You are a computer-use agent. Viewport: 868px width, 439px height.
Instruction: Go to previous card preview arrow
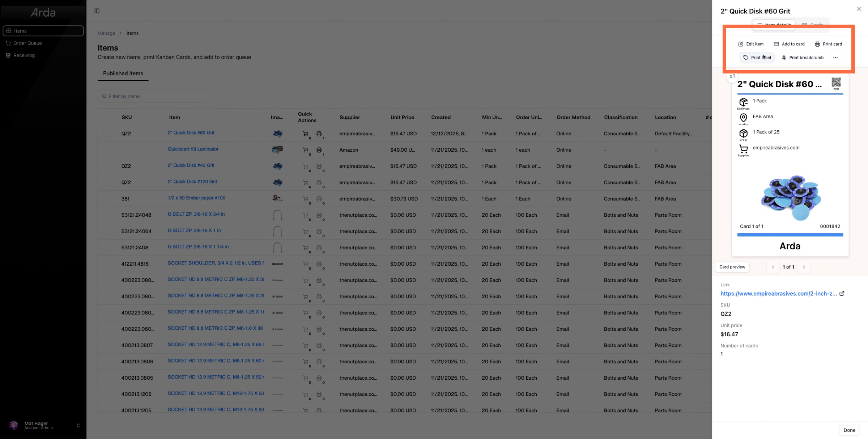(773, 267)
